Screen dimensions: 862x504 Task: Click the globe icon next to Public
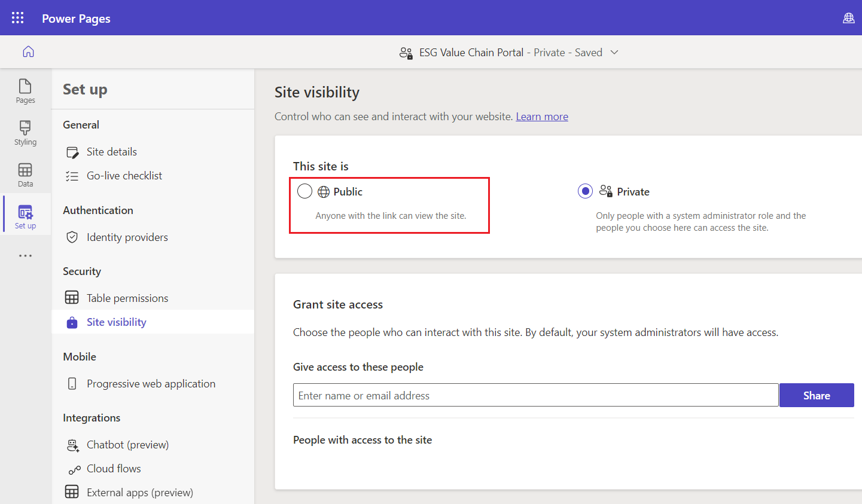pos(324,192)
